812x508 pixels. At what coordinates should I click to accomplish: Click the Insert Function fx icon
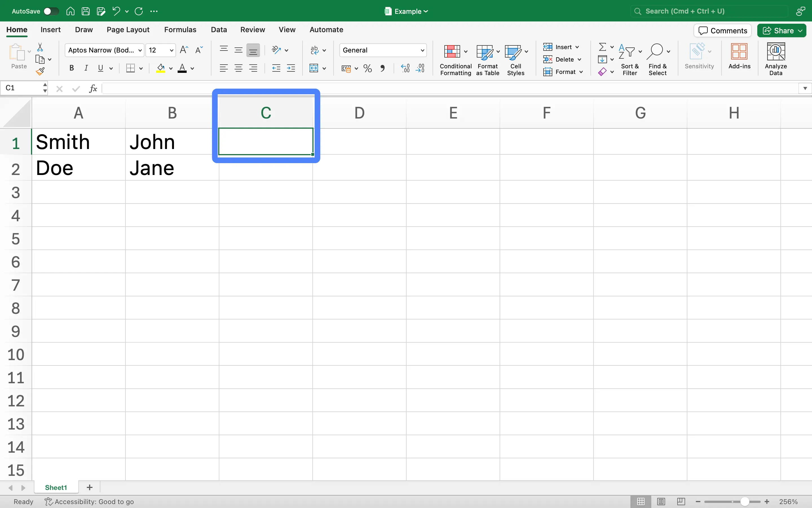point(93,88)
